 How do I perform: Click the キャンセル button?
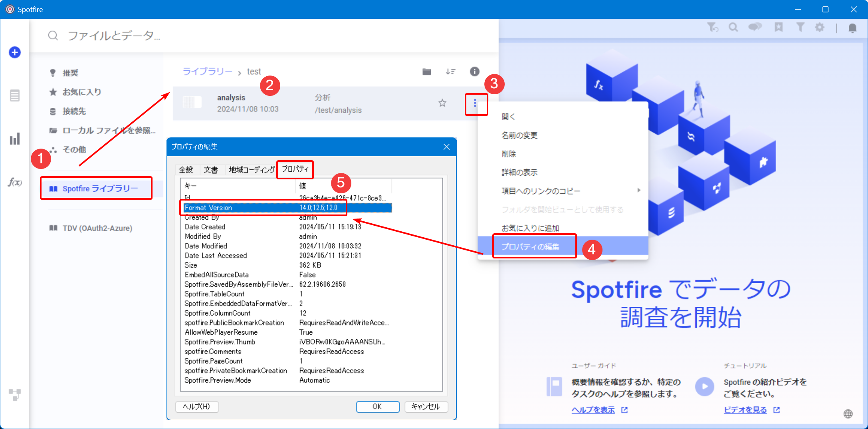(x=426, y=406)
